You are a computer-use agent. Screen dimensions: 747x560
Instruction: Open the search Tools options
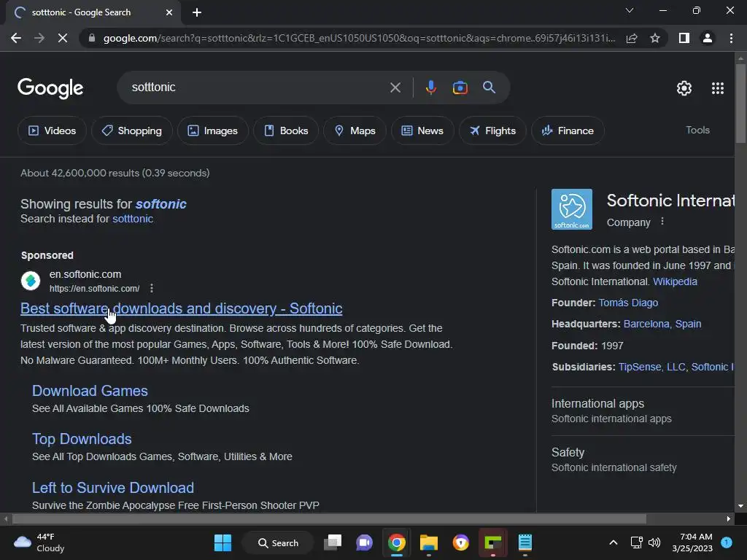coord(697,130)
